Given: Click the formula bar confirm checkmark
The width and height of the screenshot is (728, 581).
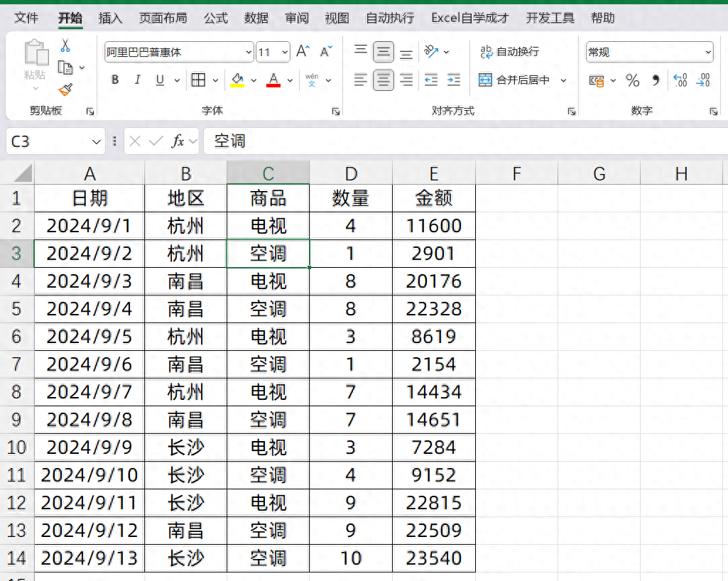Looking at the screenshot, I should point(156,141).
